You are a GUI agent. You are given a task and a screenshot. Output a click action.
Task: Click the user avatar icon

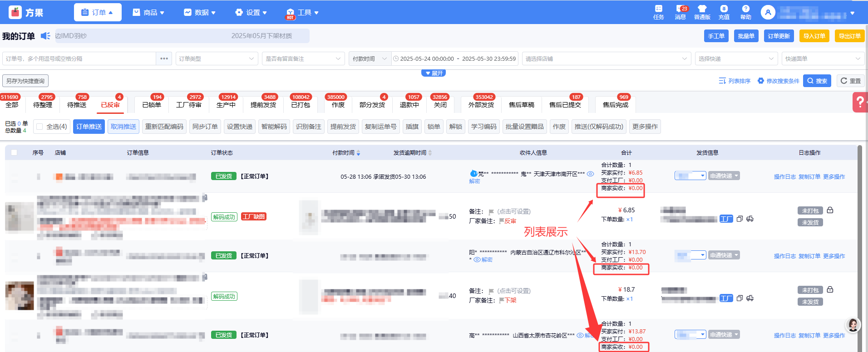coord(768,12)
